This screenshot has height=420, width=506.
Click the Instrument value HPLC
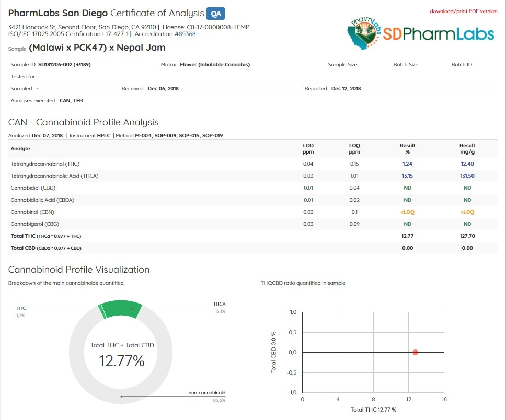103,135
